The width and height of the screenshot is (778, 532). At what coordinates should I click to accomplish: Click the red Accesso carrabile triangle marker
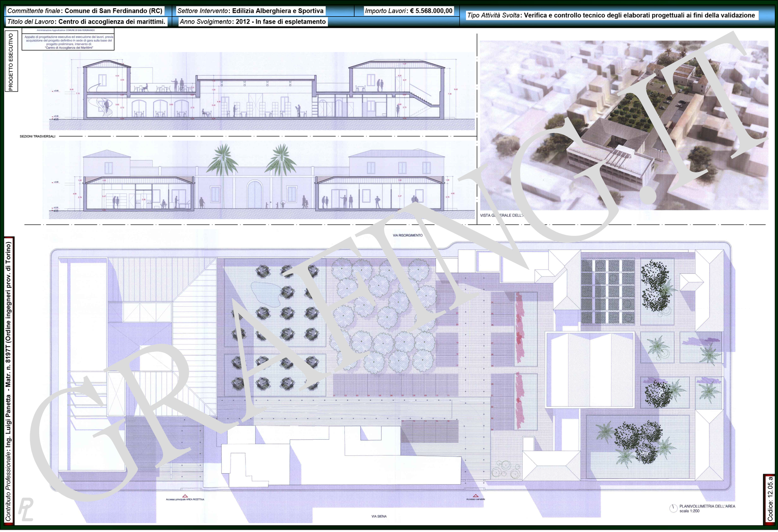[476, 496]
